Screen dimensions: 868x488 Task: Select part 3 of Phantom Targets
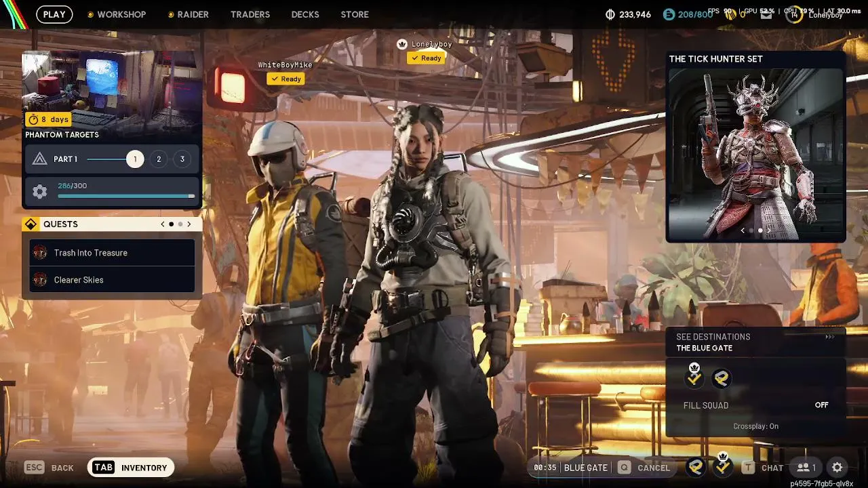point(182,159)
